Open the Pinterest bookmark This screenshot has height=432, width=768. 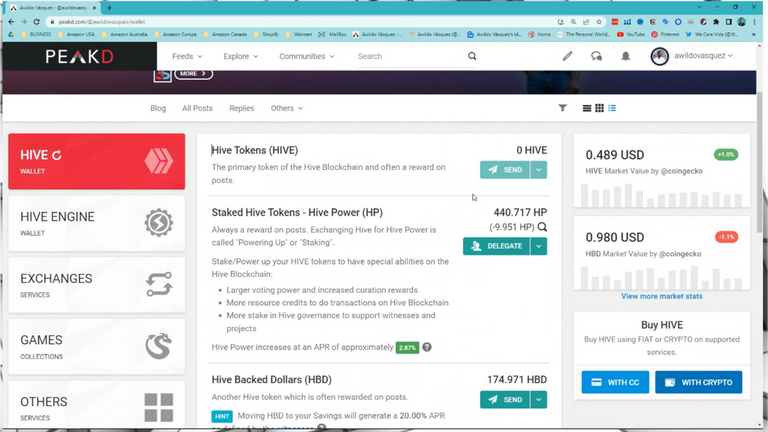[x=665, y=34]
